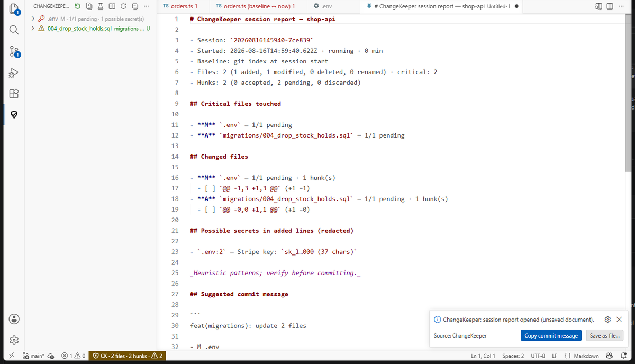Split the editor to the right
This screenshot has height=364, width=635.
point(610,6)
